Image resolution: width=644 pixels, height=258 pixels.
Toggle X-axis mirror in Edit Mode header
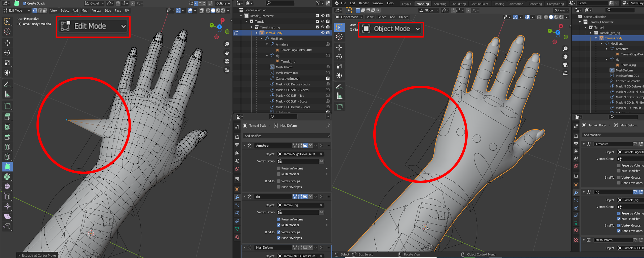195,3
